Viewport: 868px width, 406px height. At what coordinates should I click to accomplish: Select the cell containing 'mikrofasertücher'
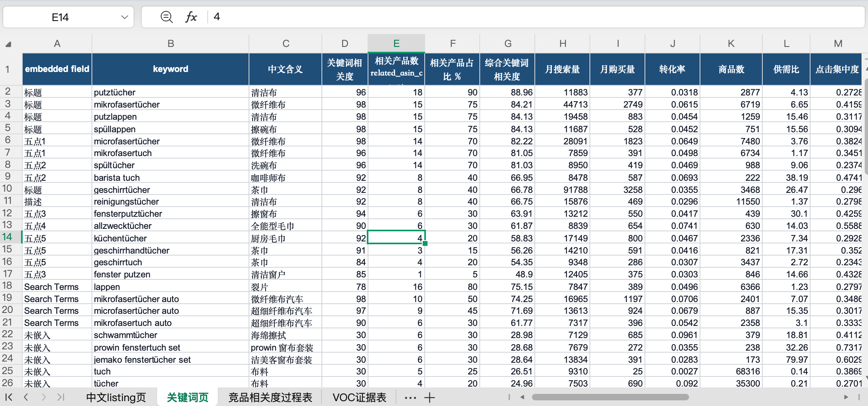click(170, 104)
